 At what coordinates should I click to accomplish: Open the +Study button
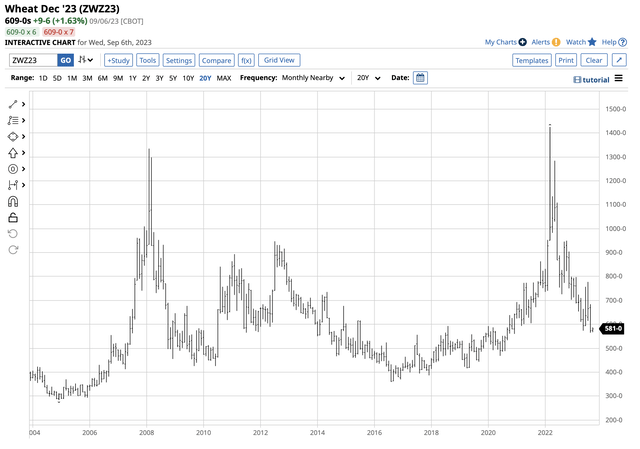[118, 60]
